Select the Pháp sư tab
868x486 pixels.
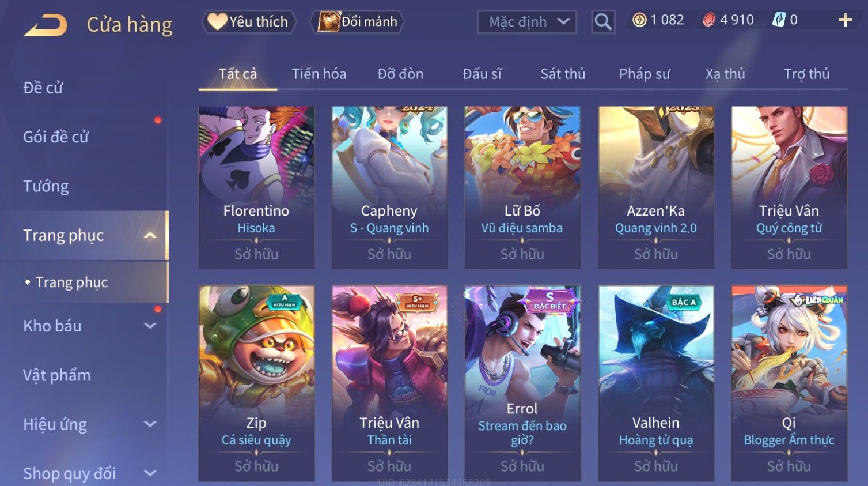[x=645, y=74]
